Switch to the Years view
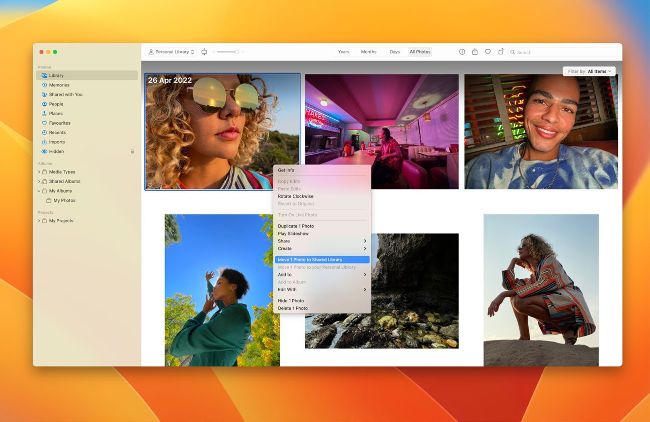This screenshot has width=650, height=422. pyautogui.click(x=343, y=51)
